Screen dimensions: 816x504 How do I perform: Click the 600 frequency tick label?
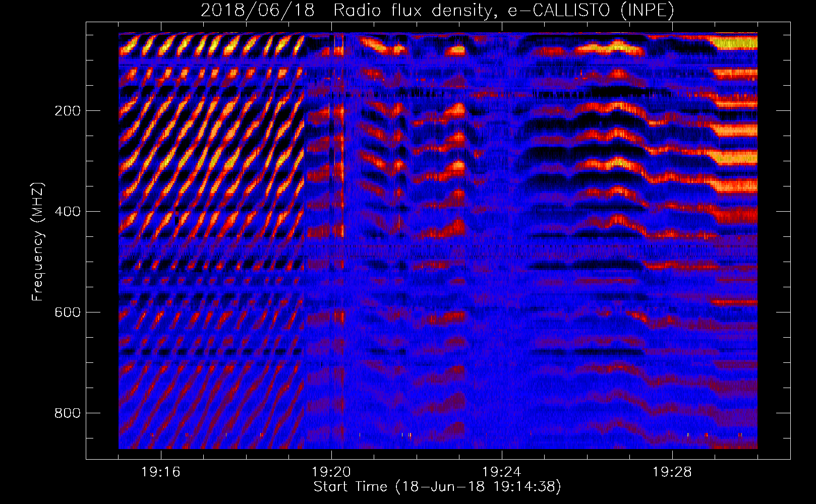point(68,312)
